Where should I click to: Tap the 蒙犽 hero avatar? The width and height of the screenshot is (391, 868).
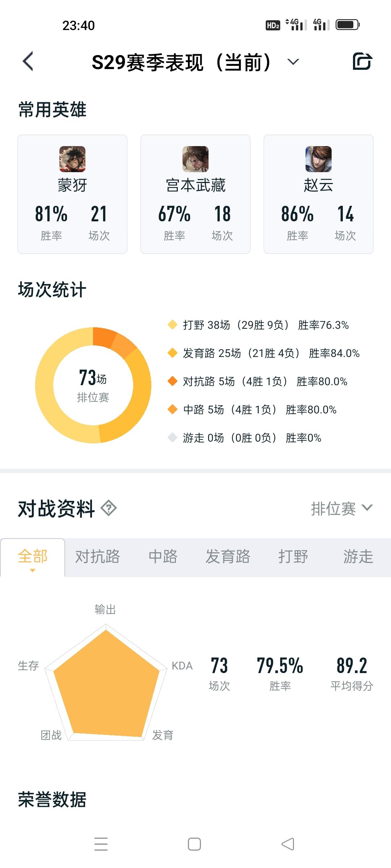coord(72,159)
